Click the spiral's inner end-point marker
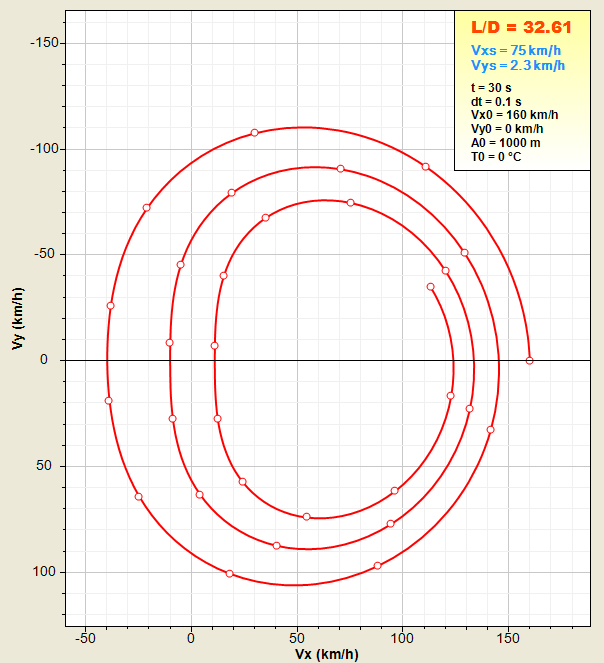This screenshot has width=604, height=663. [430, 287]
